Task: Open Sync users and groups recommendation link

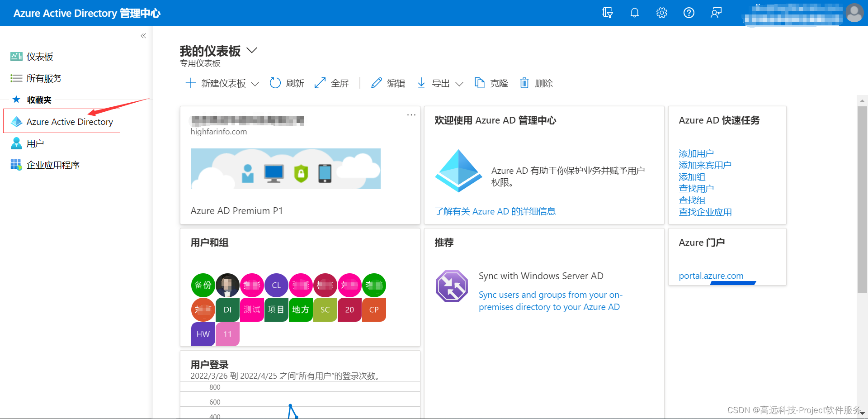Action: point(551,301)
